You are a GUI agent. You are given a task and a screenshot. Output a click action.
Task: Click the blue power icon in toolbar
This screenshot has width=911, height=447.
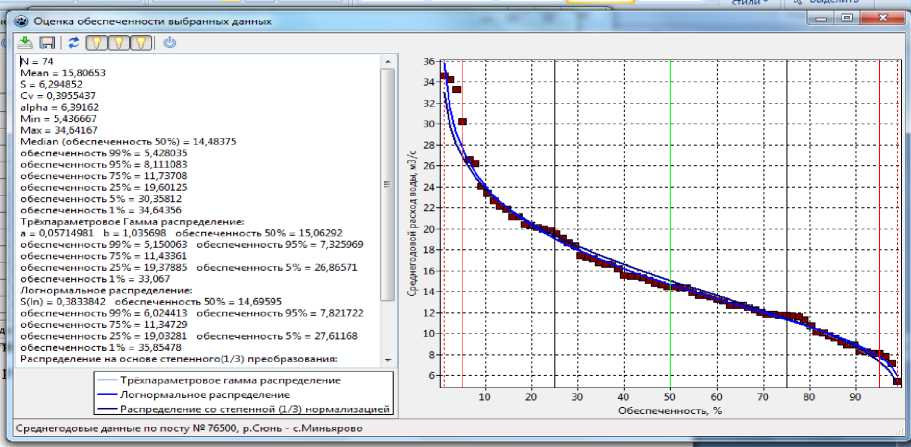(x=169, y=42)
